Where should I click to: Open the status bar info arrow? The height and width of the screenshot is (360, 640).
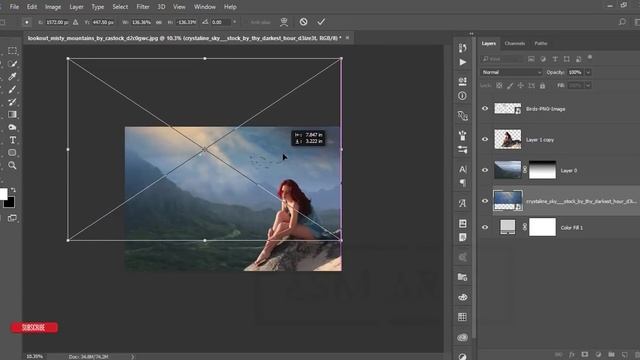click(132, 357)
